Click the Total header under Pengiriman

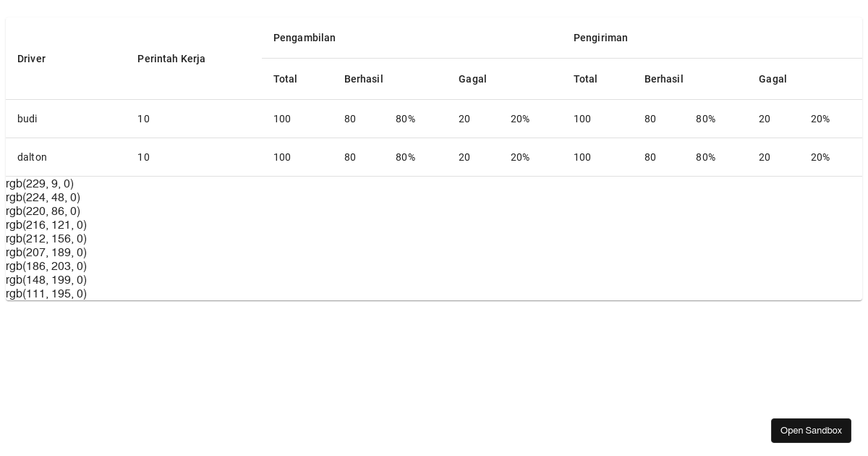585,79
